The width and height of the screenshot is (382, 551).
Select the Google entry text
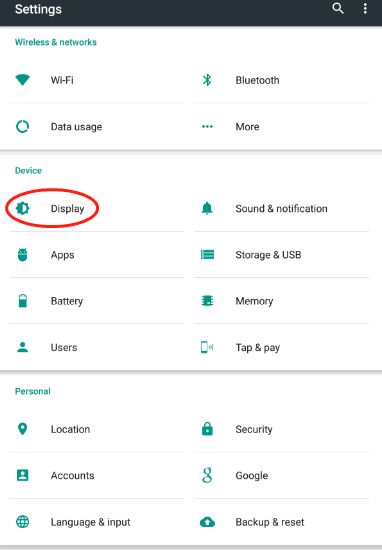[x=252, y=476]
